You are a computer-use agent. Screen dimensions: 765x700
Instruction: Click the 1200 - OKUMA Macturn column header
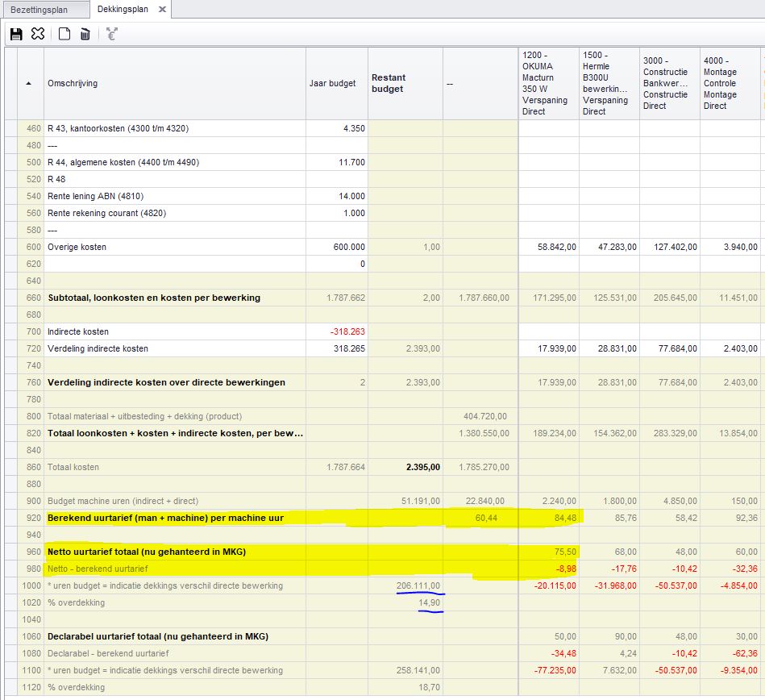548,84
